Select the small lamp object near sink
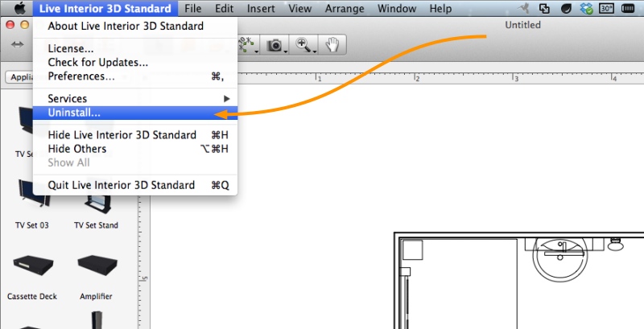 click(x=615, y=244)
